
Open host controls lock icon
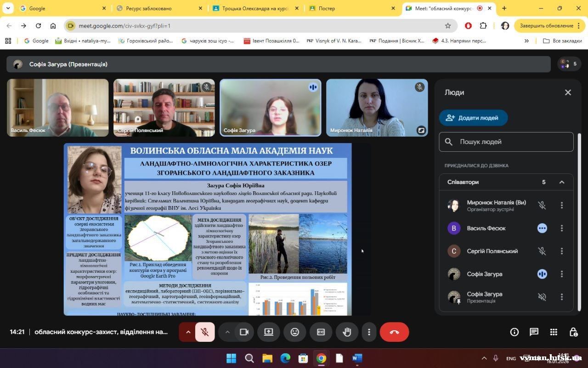pyautogui.click(x=573, y=332)
